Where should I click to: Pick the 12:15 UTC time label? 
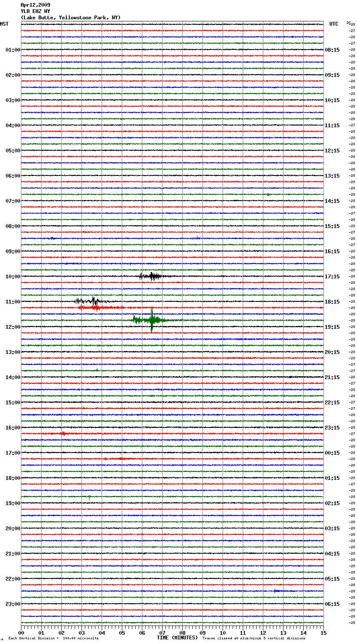[332, 151]
